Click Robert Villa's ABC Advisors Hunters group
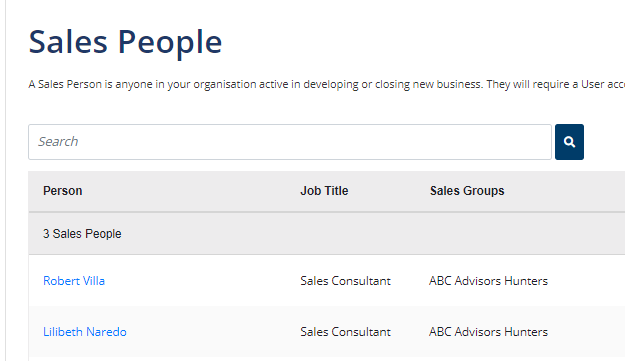Image resolution: width=625 pixels, height=361 pixels. point(488,281)
